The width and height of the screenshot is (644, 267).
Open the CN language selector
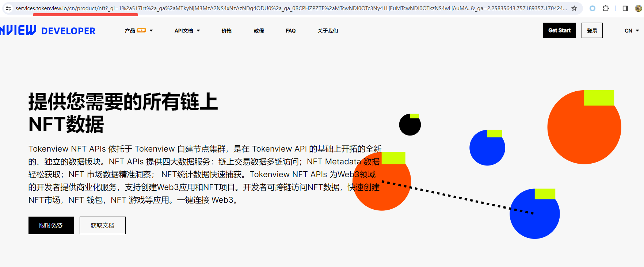(x=632, y=31)
